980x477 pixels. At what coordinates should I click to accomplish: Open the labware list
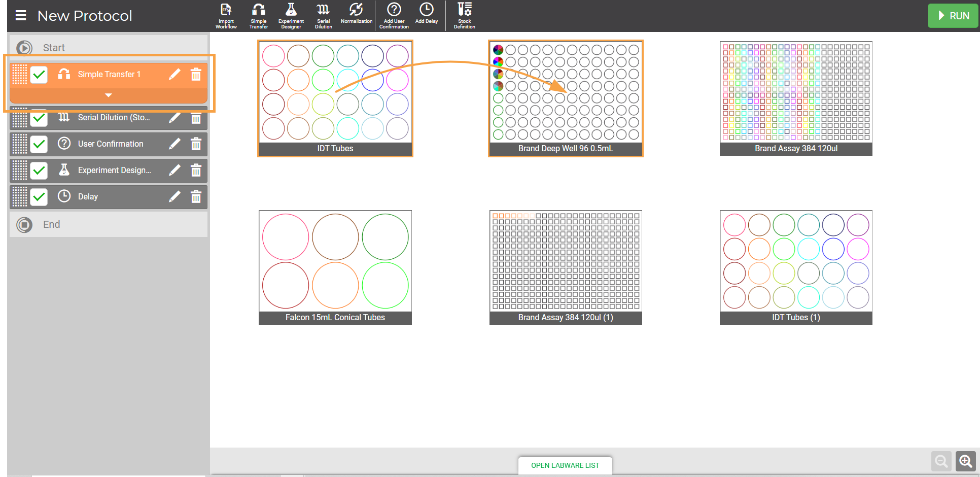[x=565, y=465]
